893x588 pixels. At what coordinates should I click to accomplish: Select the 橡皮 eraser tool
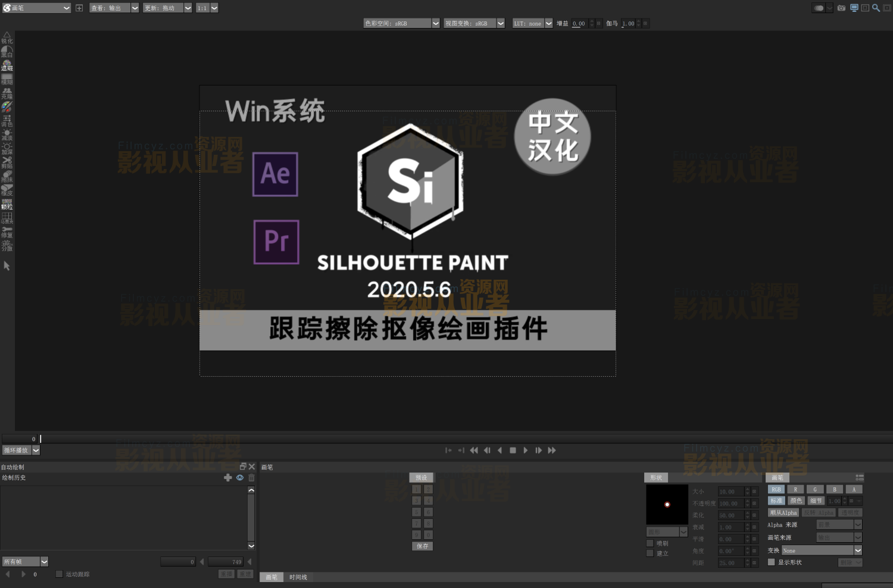[x=7, y=190]
